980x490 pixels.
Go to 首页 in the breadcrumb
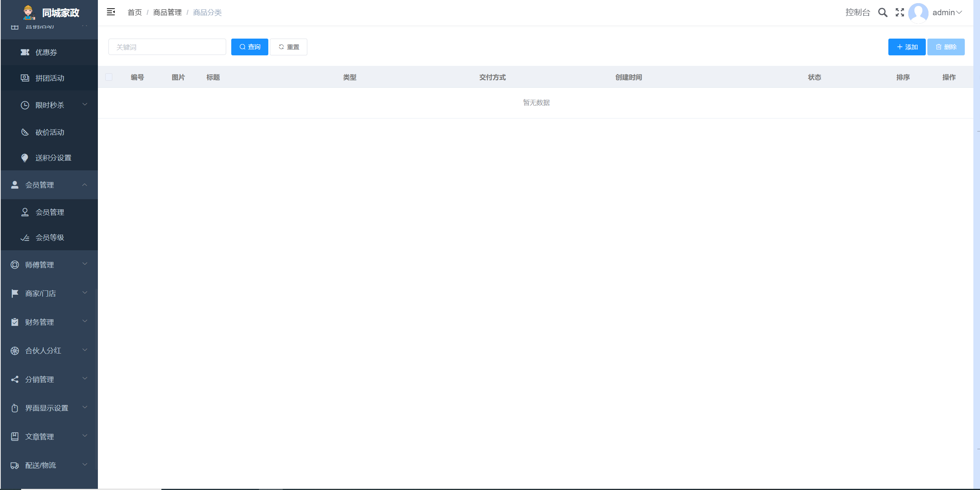135,12
